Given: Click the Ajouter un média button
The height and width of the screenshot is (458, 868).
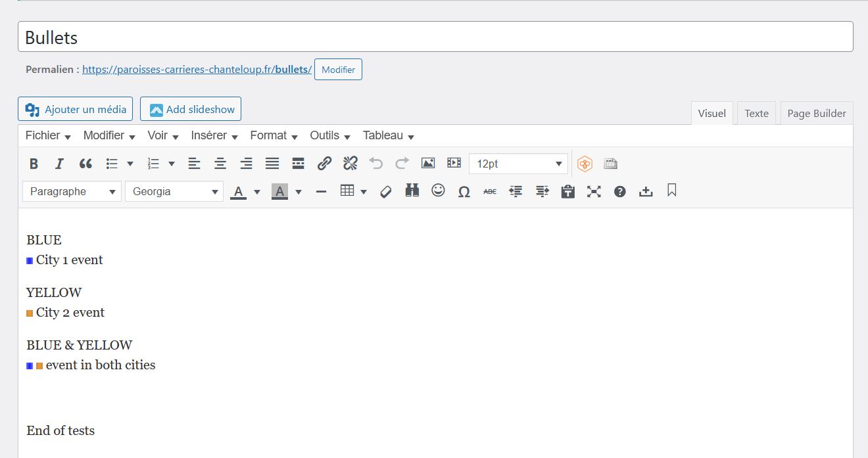Looking at the screenshot, I should tap(76, 109).
